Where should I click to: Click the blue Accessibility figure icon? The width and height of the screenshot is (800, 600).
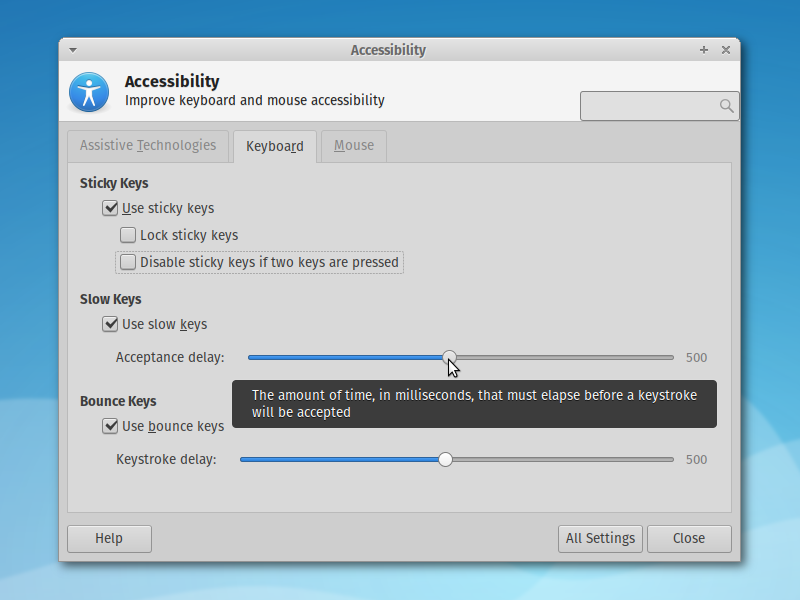point(88,91)
